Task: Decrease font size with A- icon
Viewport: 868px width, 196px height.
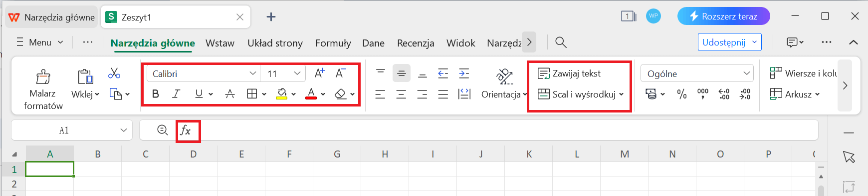Action: [x=341, y=73]
